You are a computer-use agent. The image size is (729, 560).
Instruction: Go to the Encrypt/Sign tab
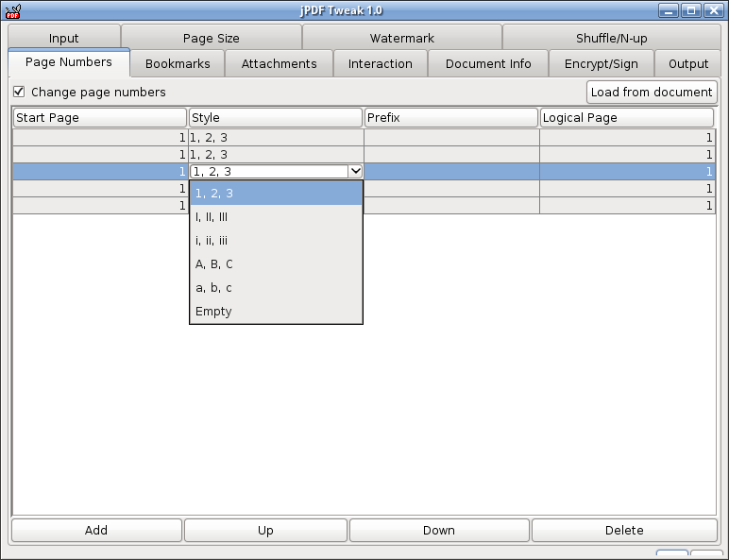tap(602, 63)
